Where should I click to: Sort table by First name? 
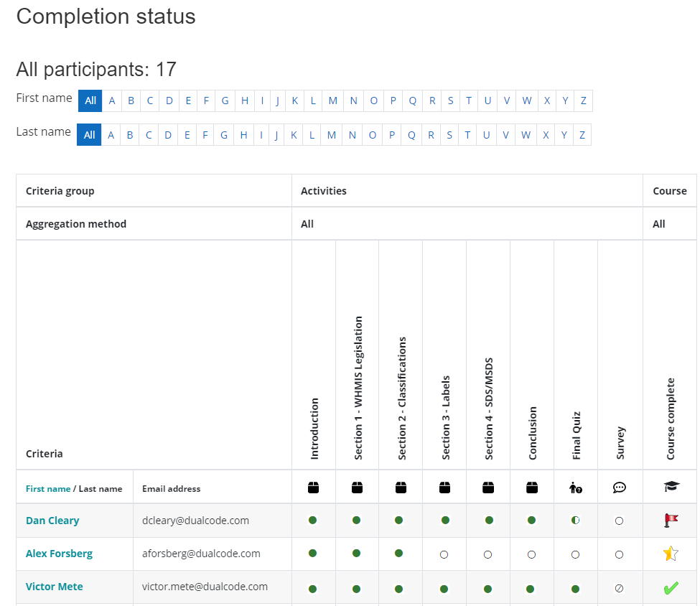pos(47,488)
